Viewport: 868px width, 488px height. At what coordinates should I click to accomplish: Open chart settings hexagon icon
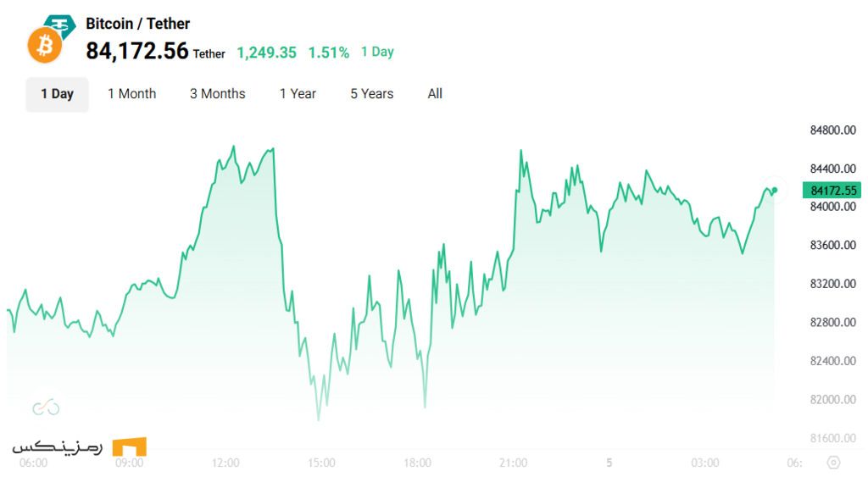pyautogui.click(x=833, y=463)
